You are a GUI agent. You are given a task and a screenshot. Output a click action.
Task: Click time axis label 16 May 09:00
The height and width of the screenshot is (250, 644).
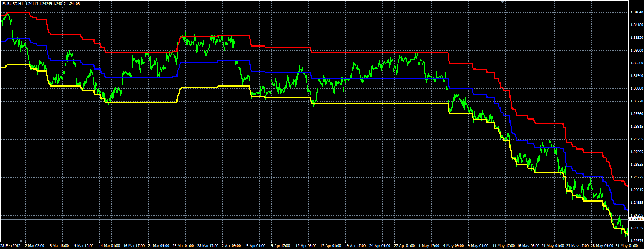528,246
